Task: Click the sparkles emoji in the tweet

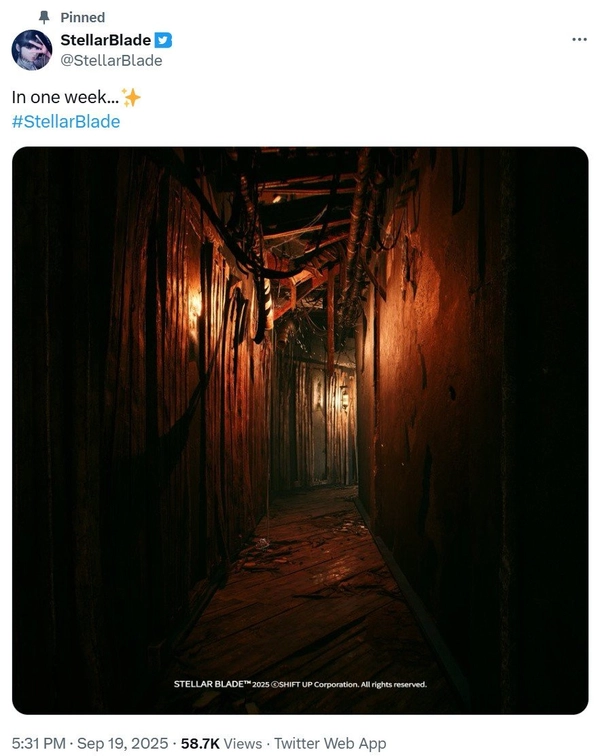Action: tap(131, 97)
